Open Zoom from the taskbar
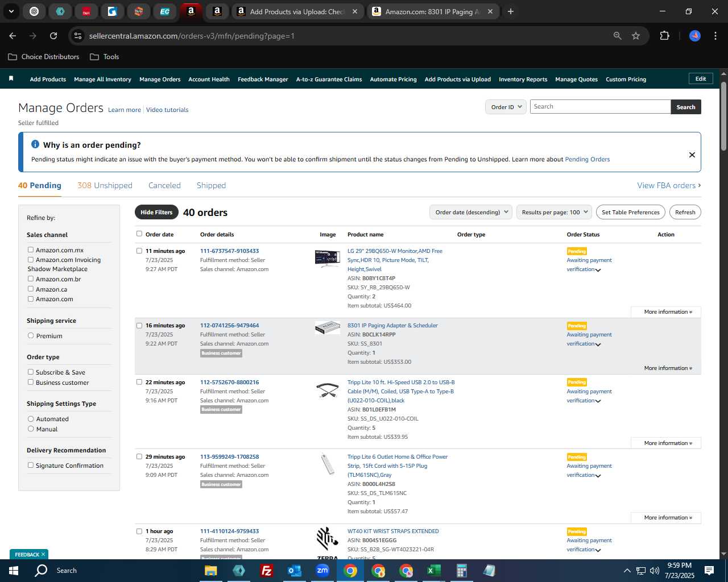Screen dimensions: 728x582 [x=322, y=571]
